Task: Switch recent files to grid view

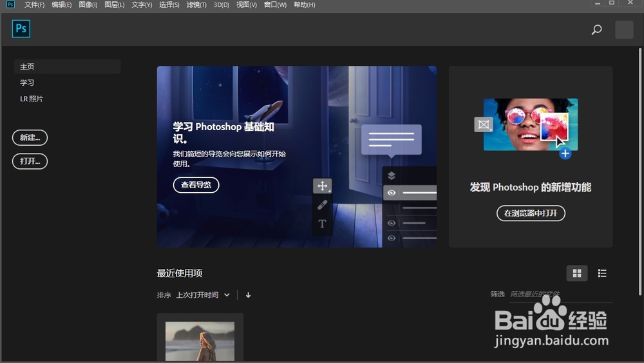Action: tap(576, 273)
